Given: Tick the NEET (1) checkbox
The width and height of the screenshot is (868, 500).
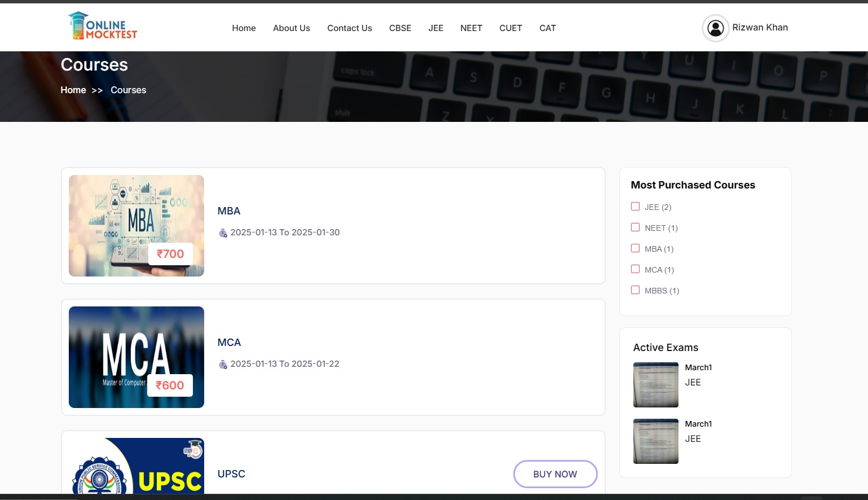Looking at the screenshot, I should click(635, 227).
